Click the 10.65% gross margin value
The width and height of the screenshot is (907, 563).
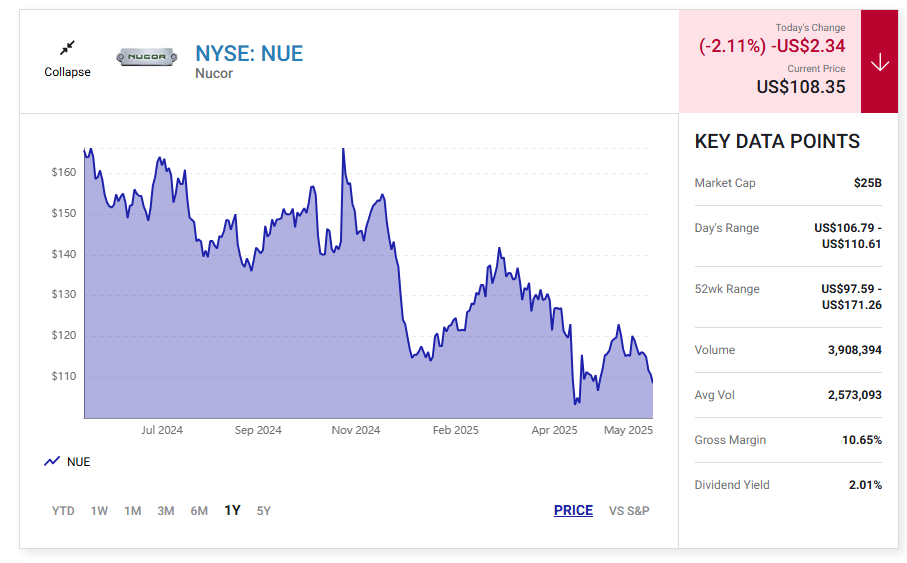pyautogui.click(x=862, y=440)
